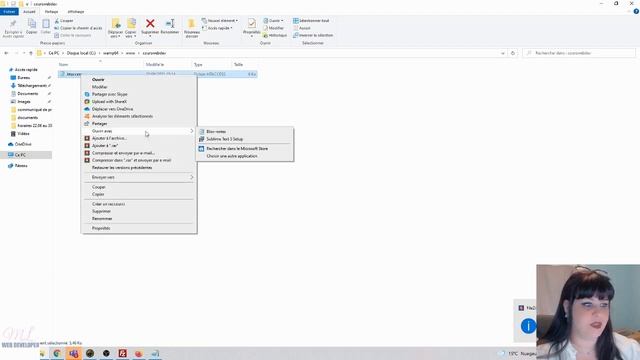Click Inverser la sélection in ribbon

tap(313, 35)
